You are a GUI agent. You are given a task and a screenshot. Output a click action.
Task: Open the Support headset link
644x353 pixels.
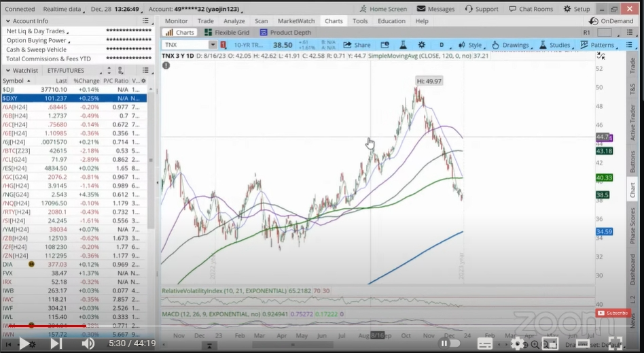482,9
